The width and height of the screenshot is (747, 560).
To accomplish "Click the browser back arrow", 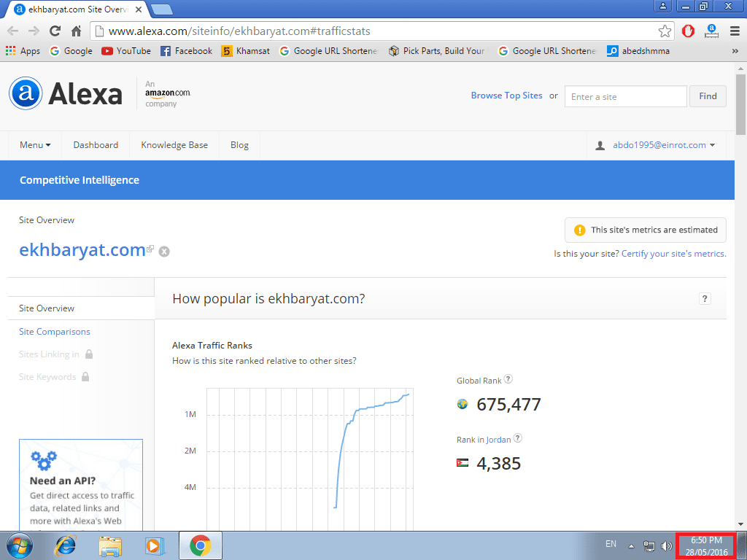I will click(x=13, y=31).
